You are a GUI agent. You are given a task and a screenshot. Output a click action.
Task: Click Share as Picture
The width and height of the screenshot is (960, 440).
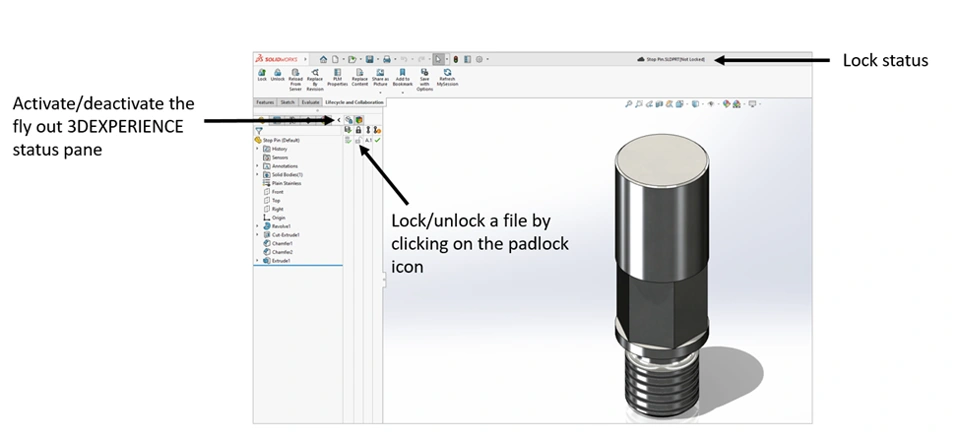380,78
